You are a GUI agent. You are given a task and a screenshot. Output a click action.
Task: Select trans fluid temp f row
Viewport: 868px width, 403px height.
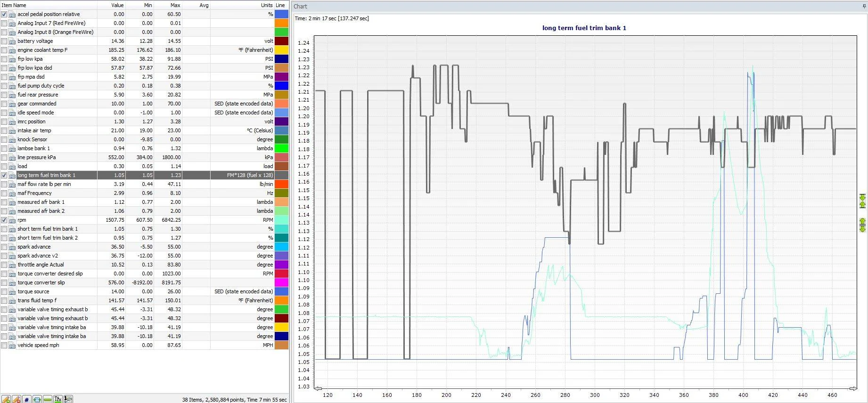144,300
